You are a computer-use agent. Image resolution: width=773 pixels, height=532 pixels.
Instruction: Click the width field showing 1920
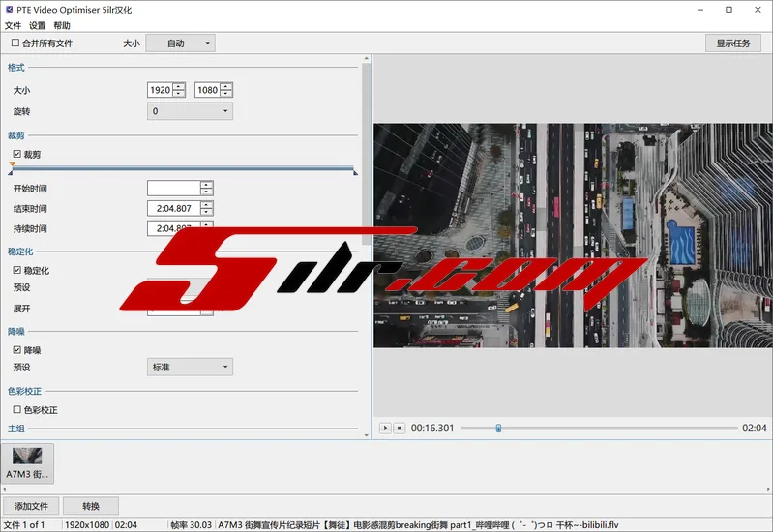[161, 90]
